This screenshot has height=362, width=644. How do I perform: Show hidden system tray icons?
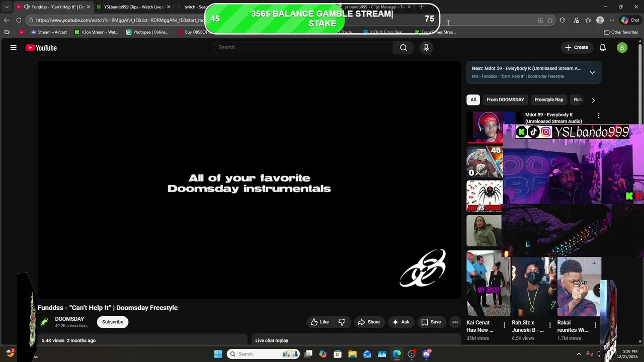point(579,354)
